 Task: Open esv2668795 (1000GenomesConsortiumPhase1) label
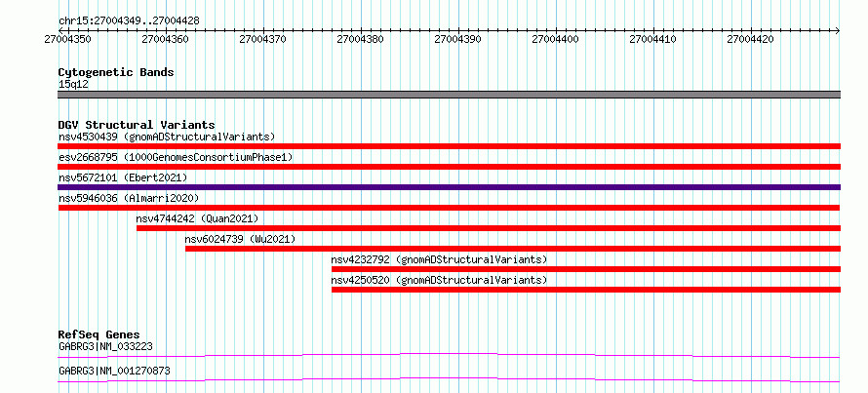click(x=176, y=157)
